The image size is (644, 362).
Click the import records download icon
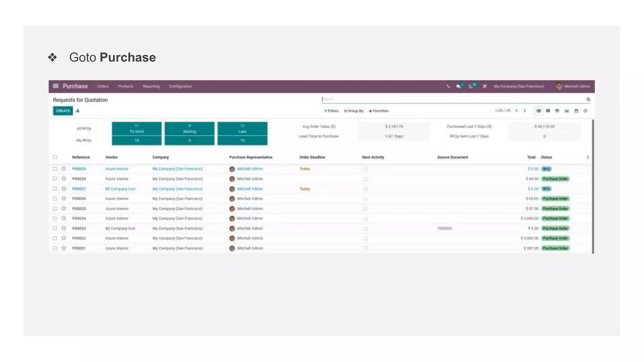point(78,111)
